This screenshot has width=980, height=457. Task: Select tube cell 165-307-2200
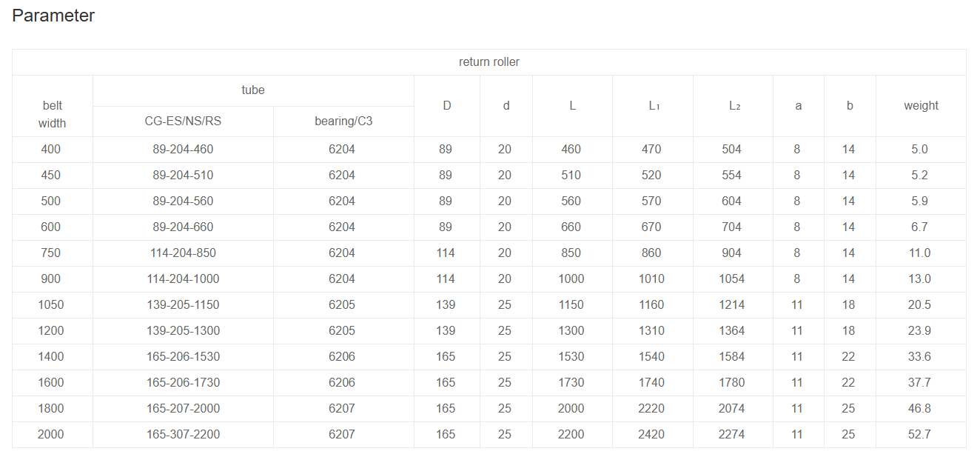pyautogui.click(x=183, y=435)
